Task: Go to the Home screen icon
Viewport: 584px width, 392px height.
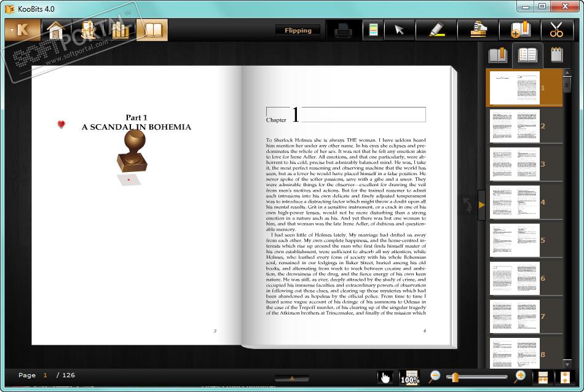Action: 56,29
